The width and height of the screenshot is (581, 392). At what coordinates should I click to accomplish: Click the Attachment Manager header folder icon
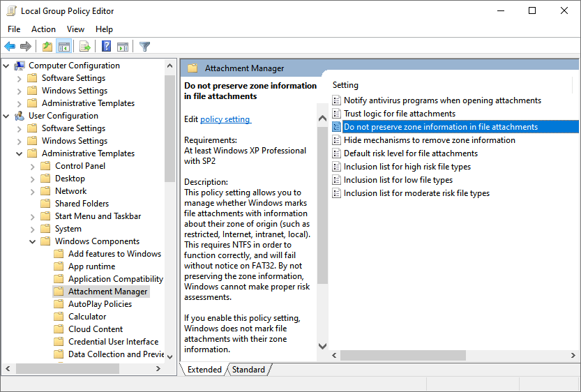193,68
